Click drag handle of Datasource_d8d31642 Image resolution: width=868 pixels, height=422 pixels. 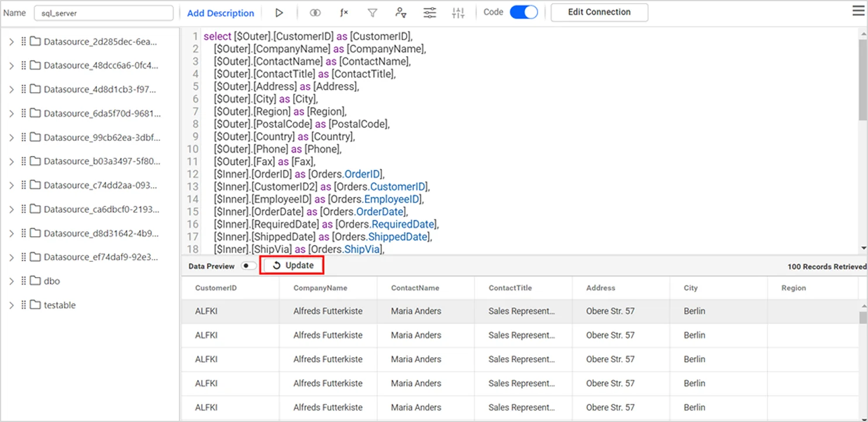tap(24, 233)
